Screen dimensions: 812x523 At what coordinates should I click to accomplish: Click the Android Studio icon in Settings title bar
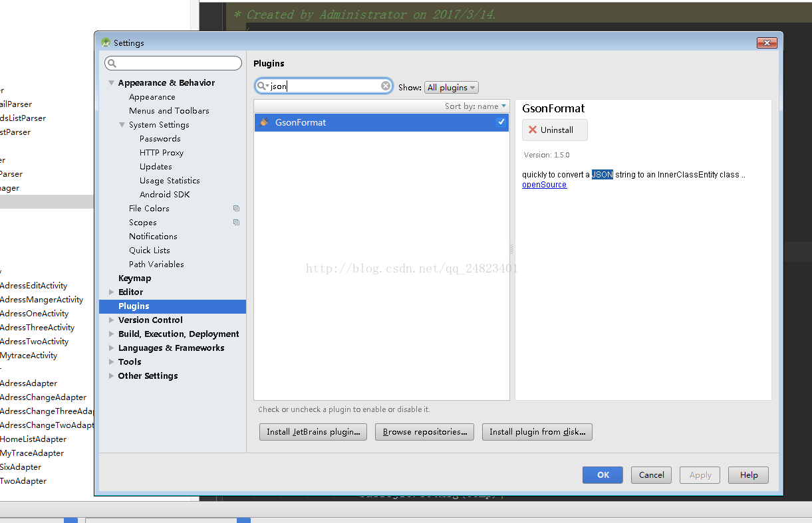[x=106, y=43]
